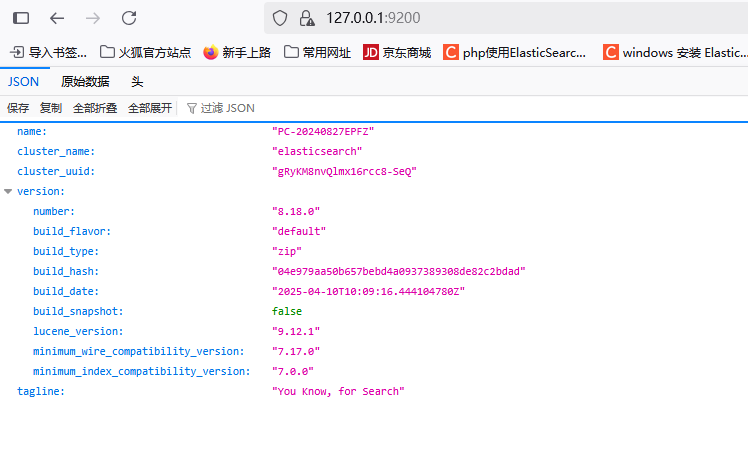Viewport: 748px width, 466px height.
Task: Select minimum_index_compatibility_version key
Action: coord(142,372)
